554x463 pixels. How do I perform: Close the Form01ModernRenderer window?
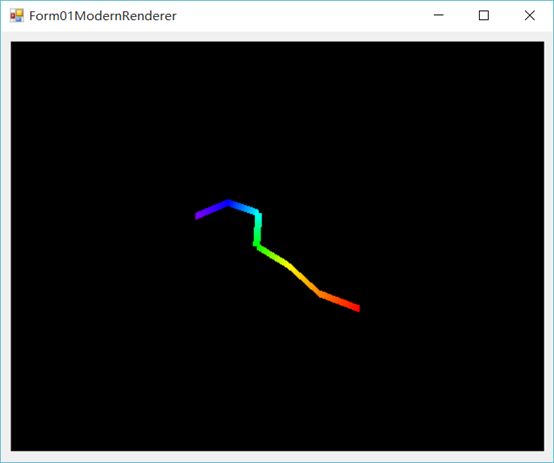[x=530, y=15]
